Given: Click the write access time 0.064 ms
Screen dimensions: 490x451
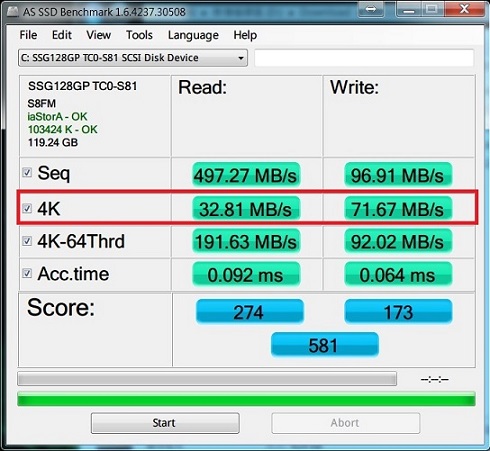Looking at the screenshot, I should 398,274.
